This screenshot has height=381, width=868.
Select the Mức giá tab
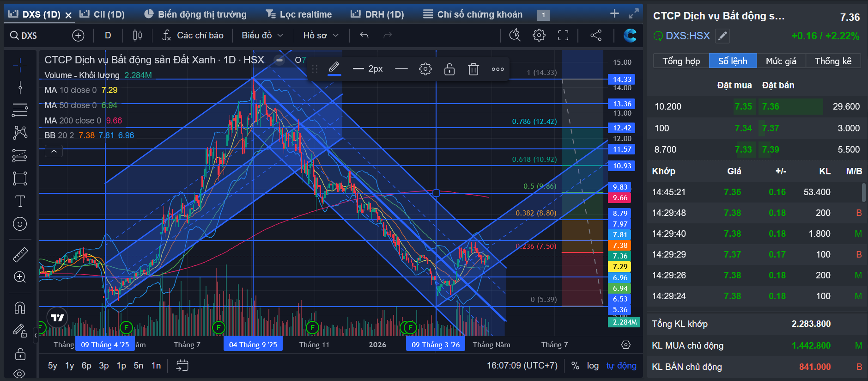coord(781,61)
